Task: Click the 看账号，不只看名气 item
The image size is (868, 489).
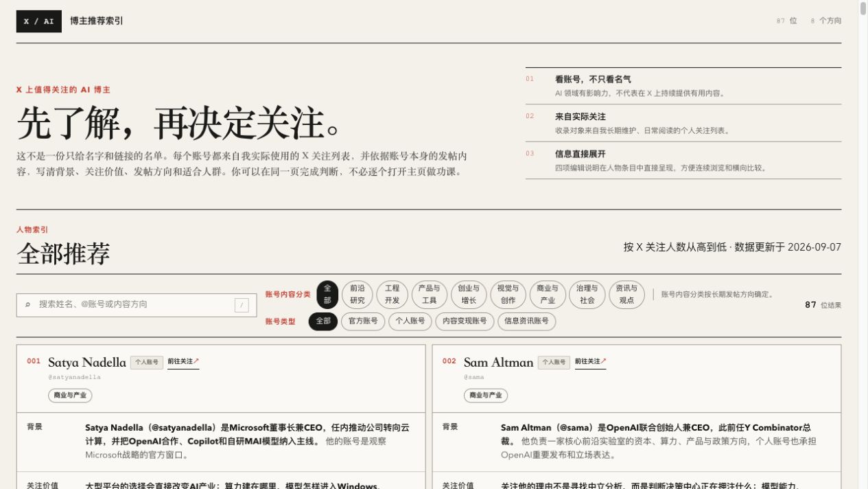Action: coord(683,86)
